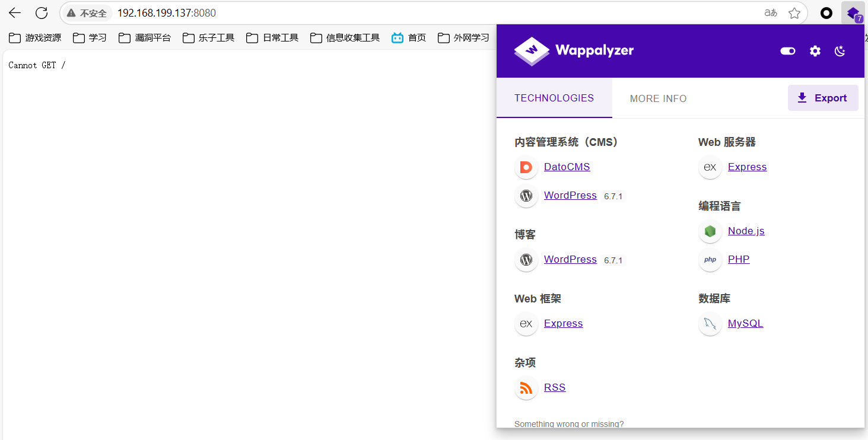Open the 外网学习 bookmark folder
Viewport: 868px width, 440px height.
463,38
